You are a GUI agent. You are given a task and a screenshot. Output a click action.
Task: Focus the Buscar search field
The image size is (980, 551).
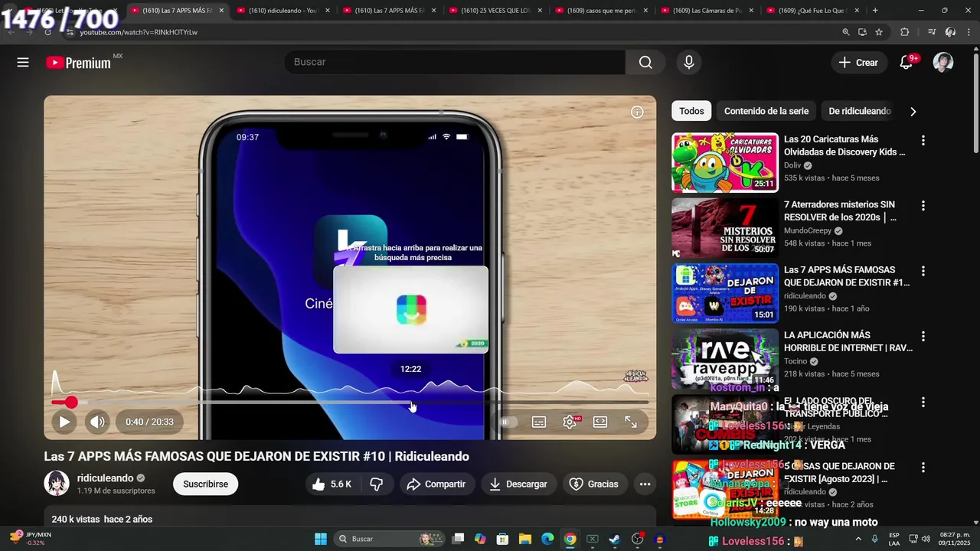tap(455, 62)
